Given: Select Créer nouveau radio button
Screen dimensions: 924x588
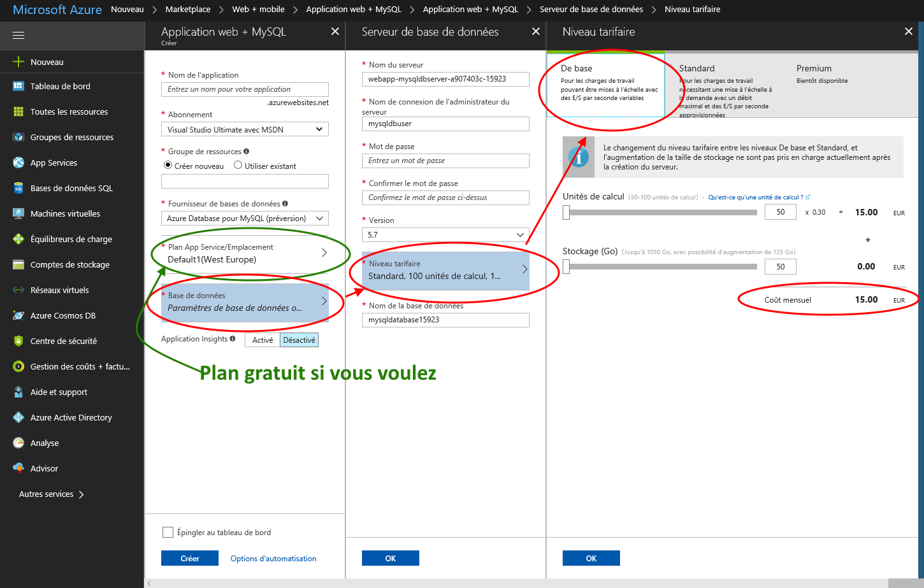Looking at the screenshot, I should click(168, 165).
